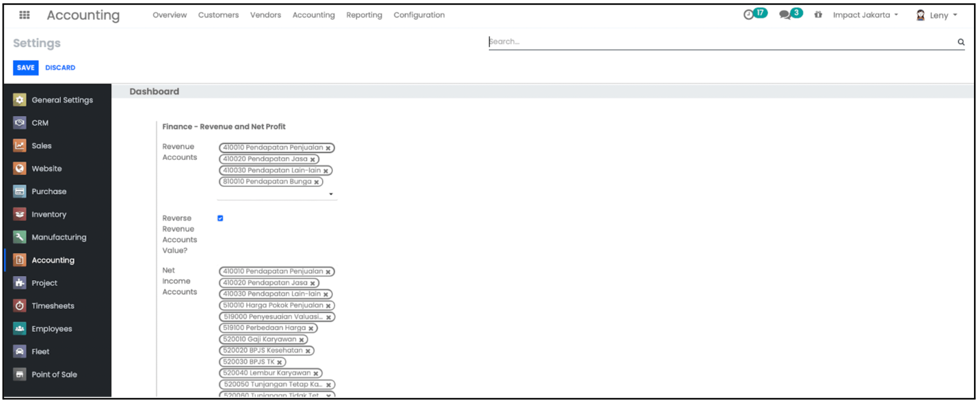Discard the settings changes

[60, 68]
